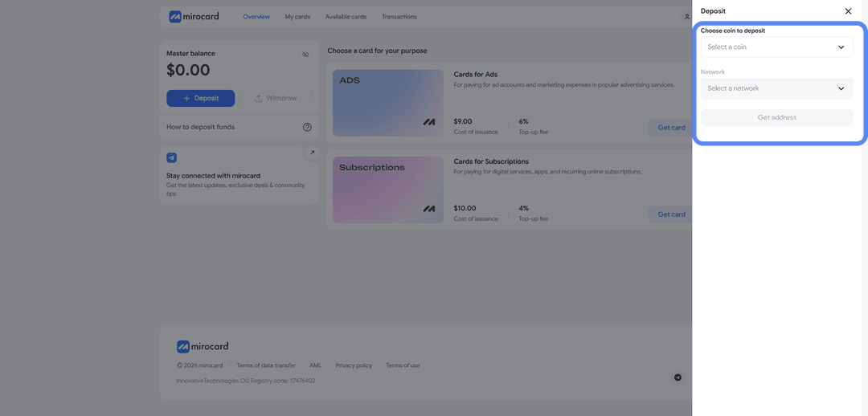Click the external arrow icon on Stay connected card
The image size is (868, 416).
(312, 153)
